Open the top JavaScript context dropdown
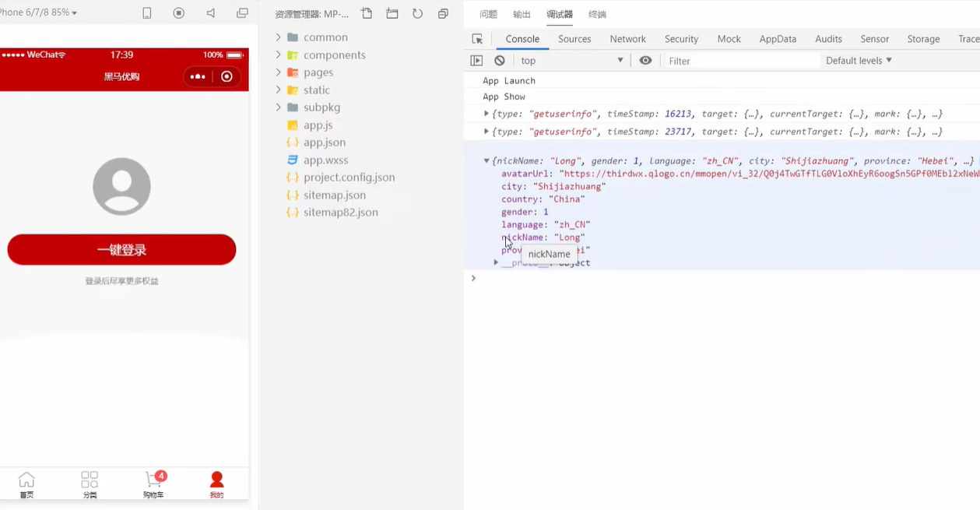Image resolution: width=980 pixels, height=510 pixels. point(572,61)
